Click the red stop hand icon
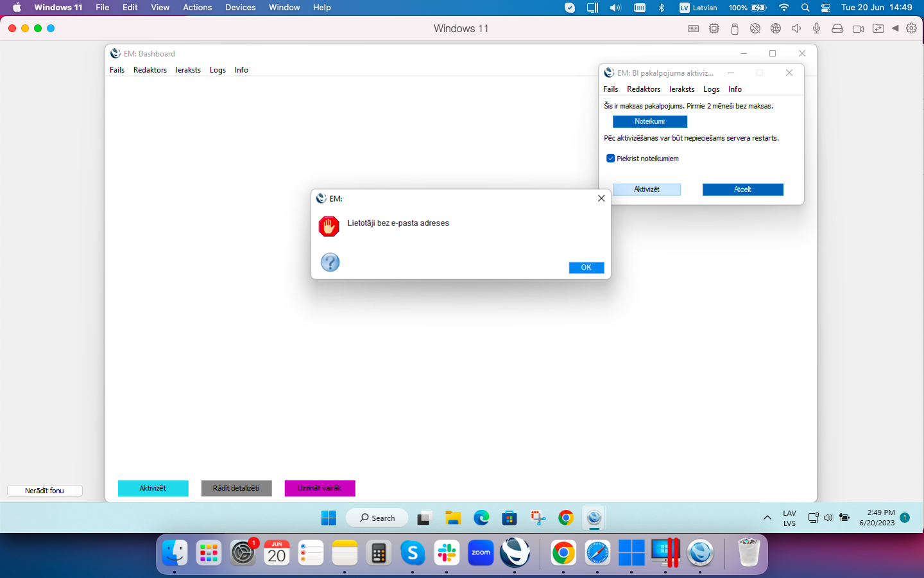 point(329,226)
